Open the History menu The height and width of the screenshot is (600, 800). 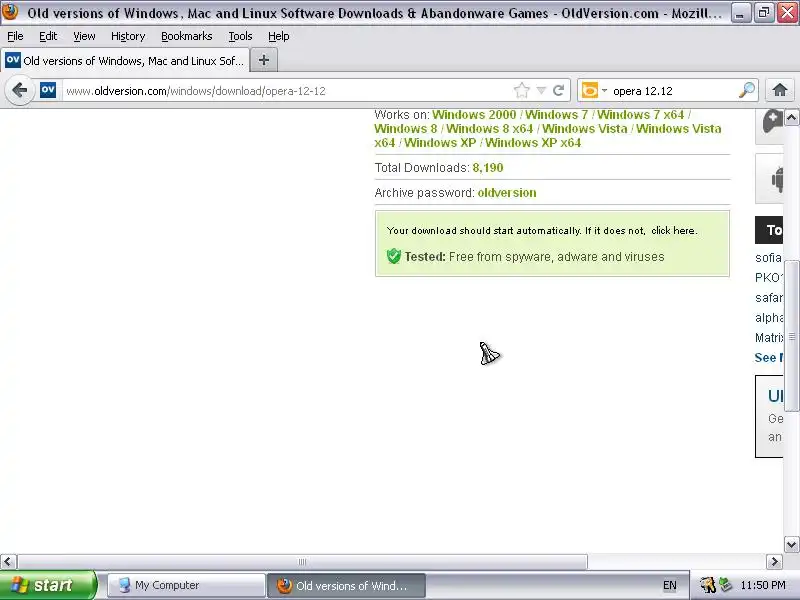[x=128, y=36]
